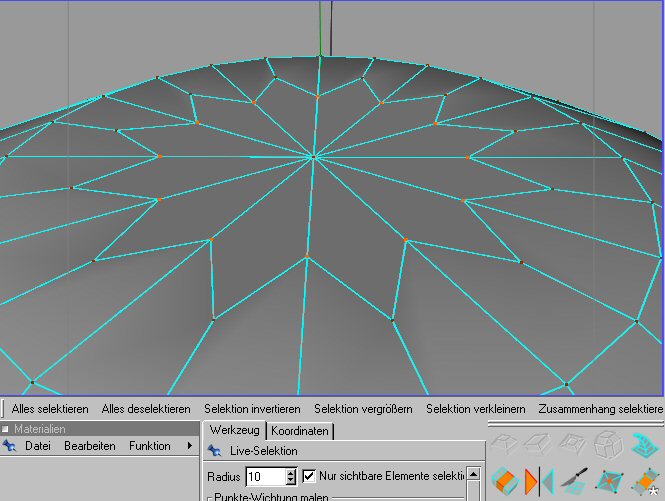
Task: Switch to the Werkzeug tab
Action: pyautogui.click(x=235, y=431)
